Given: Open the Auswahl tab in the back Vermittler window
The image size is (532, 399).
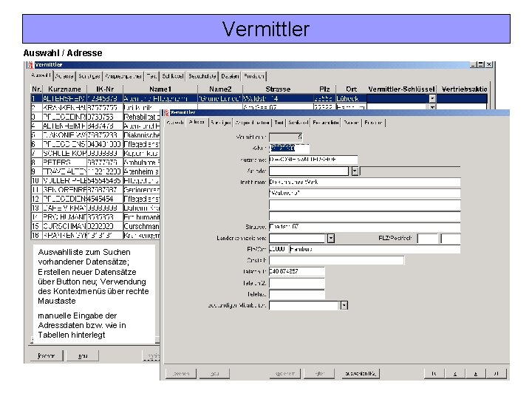Looking at the screenshot, I should pos(41,75).
